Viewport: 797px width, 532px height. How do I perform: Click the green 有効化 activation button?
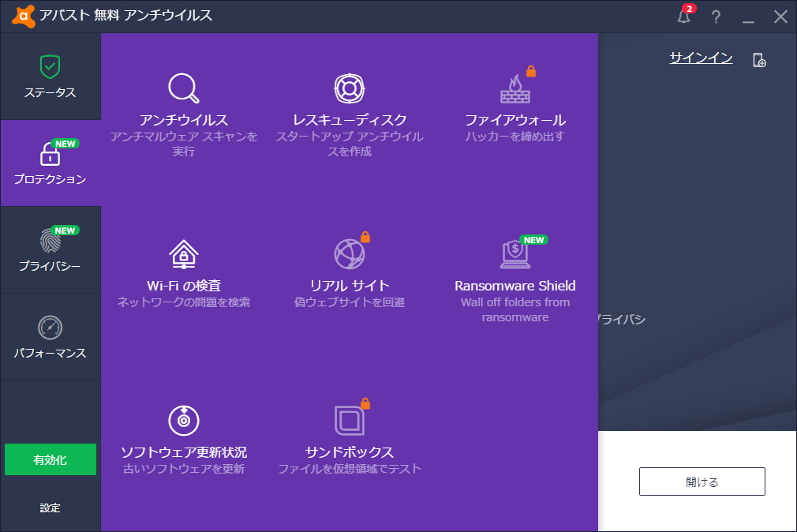pos(50,459)
